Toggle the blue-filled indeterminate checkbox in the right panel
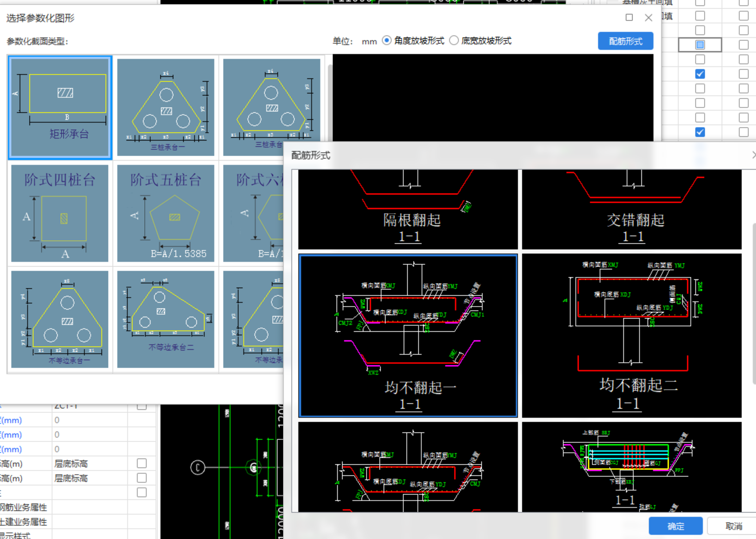This screenshot has height=539, width=756. tap(700, 45)
